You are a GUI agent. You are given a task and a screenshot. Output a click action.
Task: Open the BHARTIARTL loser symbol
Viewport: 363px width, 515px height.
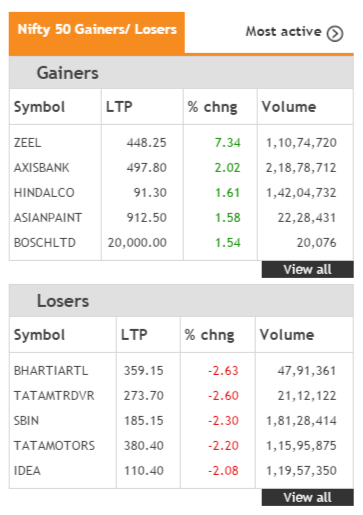click(x=51, y=371)
